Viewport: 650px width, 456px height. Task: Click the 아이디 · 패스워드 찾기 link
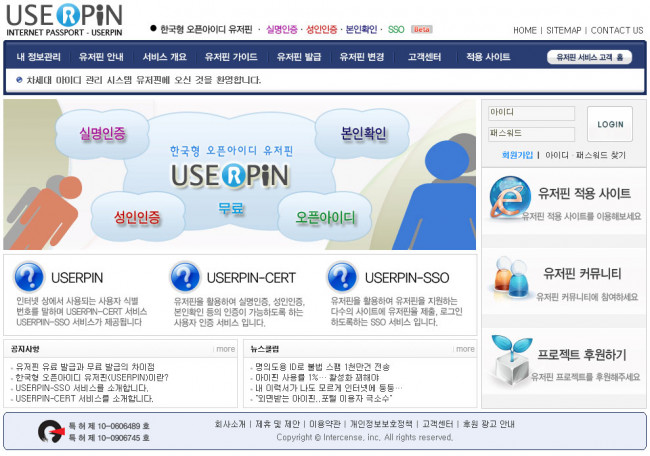(585, 155)
